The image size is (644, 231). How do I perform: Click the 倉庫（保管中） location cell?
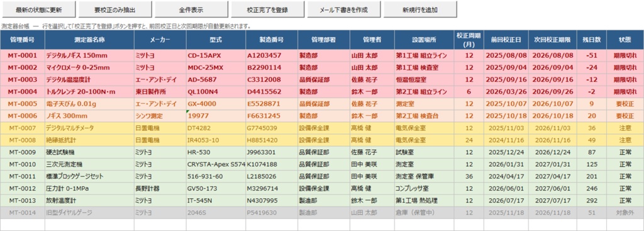[x=425, y=213]
